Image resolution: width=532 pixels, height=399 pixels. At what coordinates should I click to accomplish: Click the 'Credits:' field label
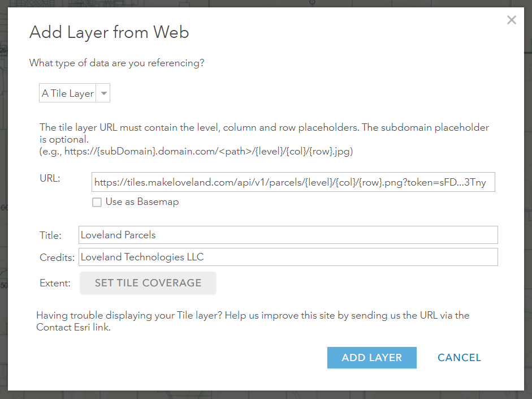(57, 258)
